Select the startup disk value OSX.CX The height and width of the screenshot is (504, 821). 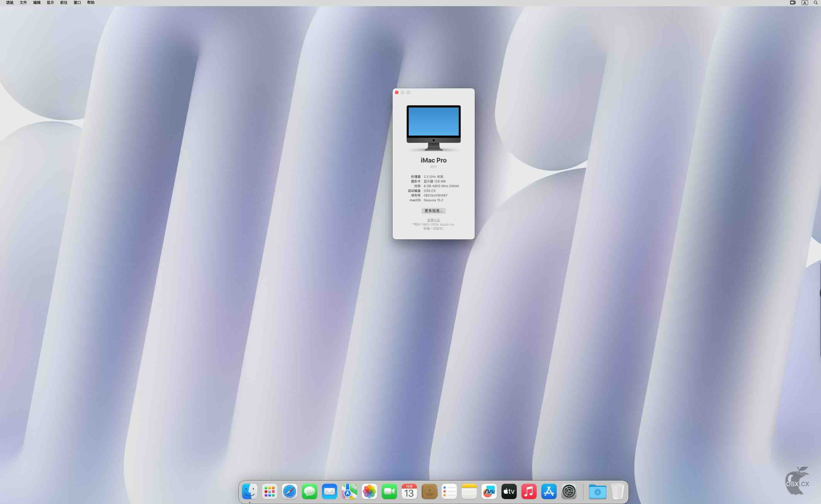(429, 191)
